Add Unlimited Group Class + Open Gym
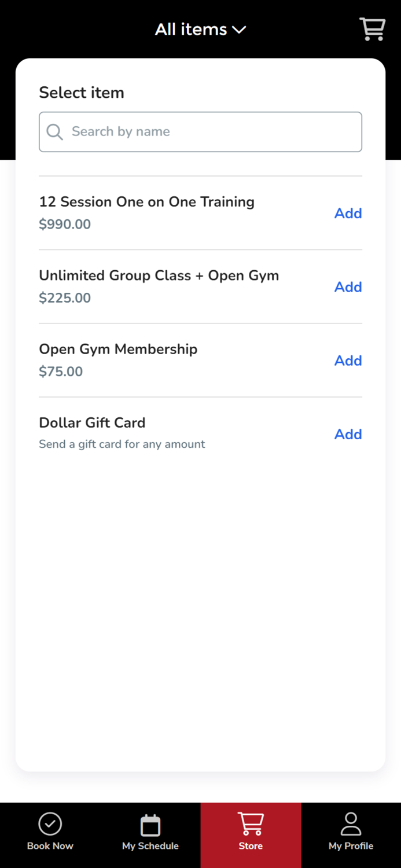This screenshot has width=401, height=868. (348, 286)
